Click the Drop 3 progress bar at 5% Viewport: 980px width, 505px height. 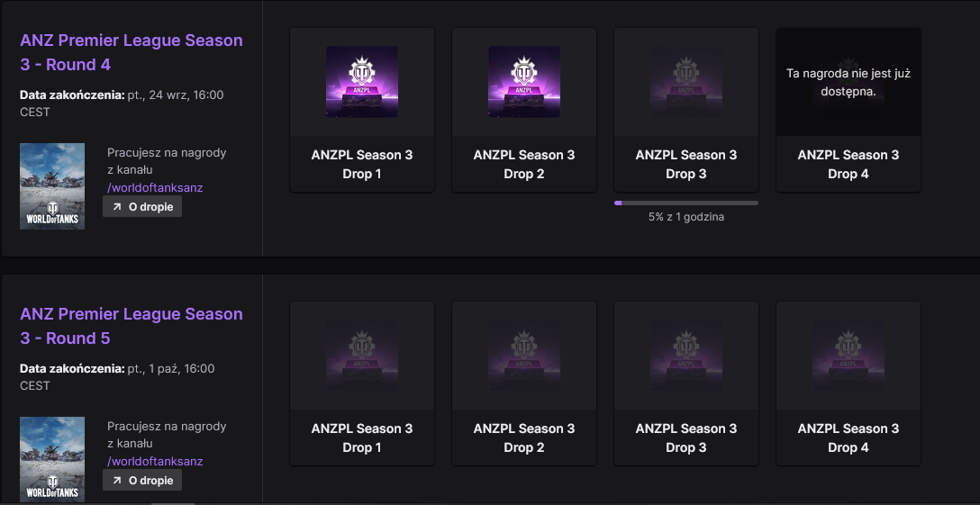coord(686,203)
